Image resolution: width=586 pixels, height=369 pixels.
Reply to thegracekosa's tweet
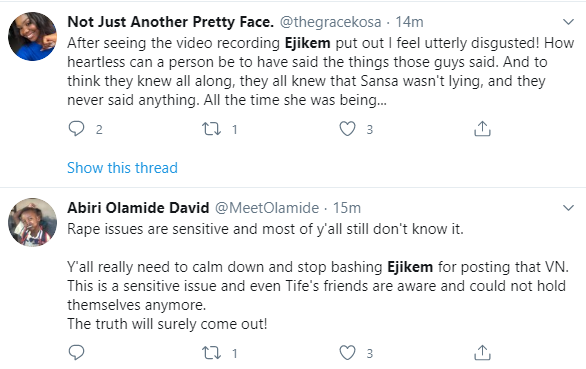pyautogui.click(x=77, y=129)
